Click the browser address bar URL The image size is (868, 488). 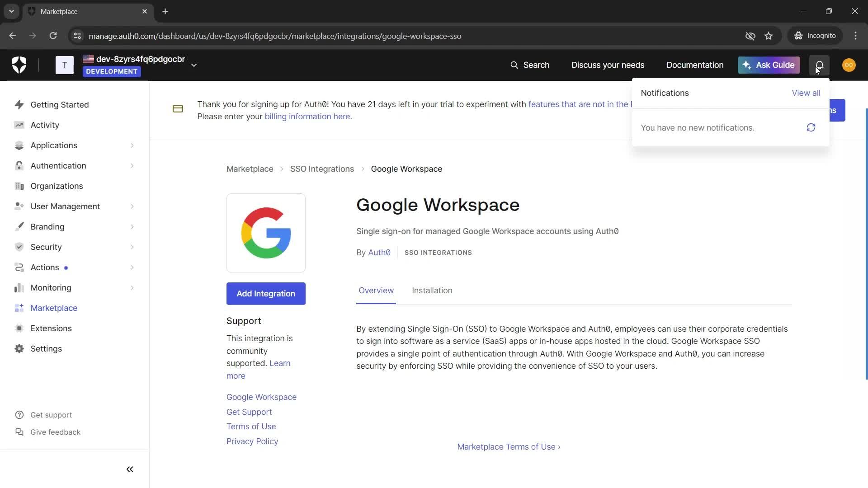coord(275,36)
